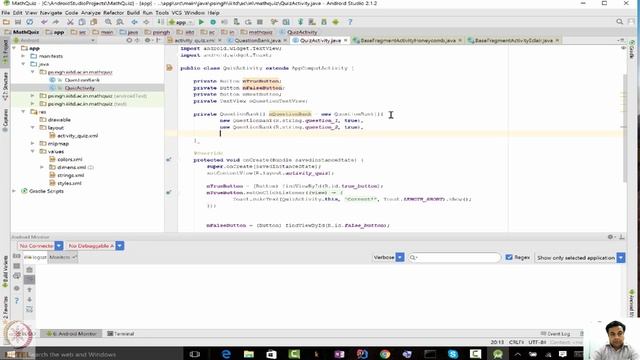Viewport: 640px width, 360px height.
Task: Click the Project panel settings gear
Action: 147,40
